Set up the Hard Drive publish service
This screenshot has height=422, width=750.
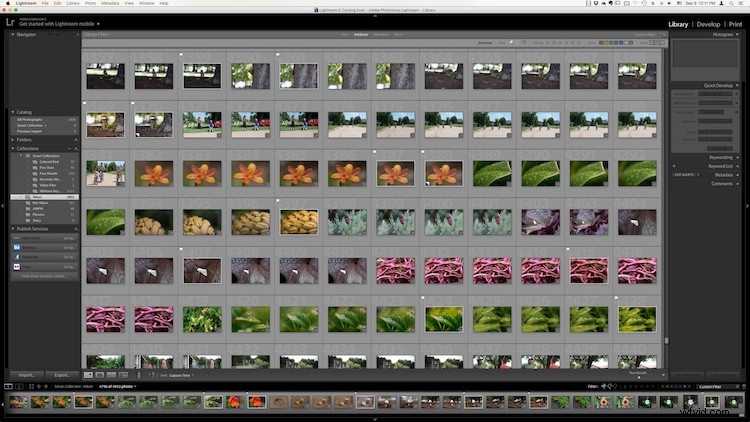coord(69,238)
